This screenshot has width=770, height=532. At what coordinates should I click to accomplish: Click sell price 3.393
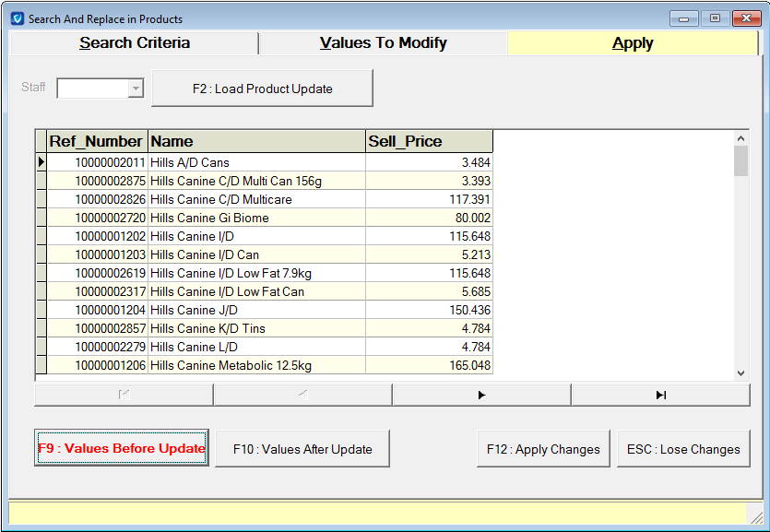pos(429,181)
